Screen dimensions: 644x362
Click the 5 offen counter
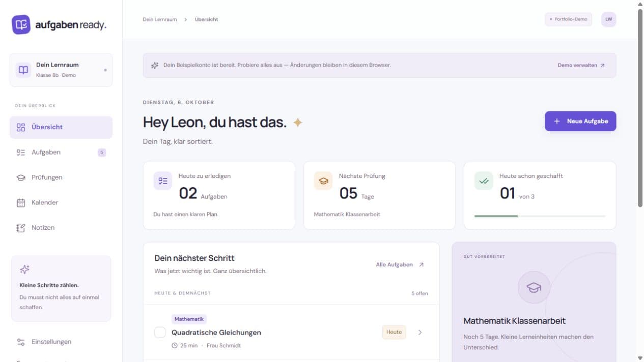[419, 293]
